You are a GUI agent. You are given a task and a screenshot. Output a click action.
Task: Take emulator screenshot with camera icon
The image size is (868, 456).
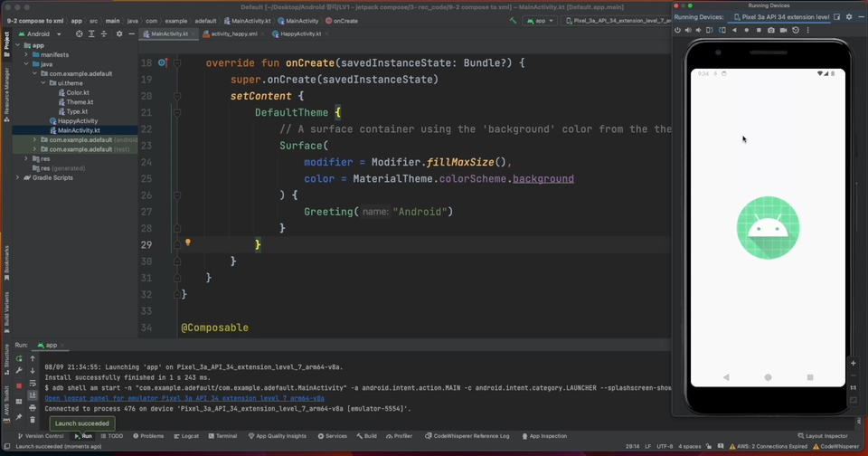point(771,31)
